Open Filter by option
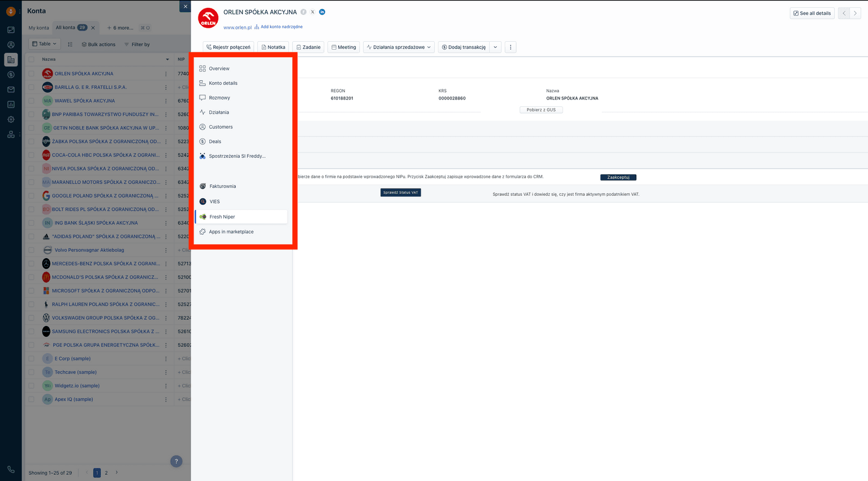Screen dimensions: 868x481 point(137,44)
